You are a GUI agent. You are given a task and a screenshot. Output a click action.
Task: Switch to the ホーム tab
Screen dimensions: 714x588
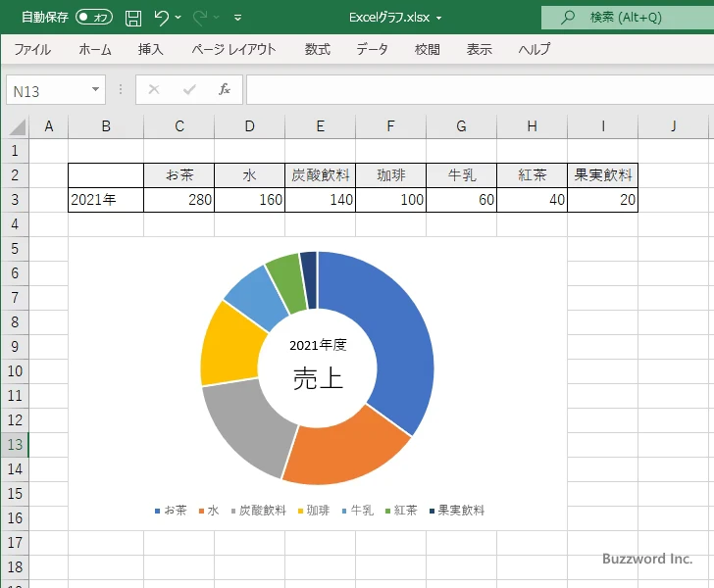pos(95,49)
